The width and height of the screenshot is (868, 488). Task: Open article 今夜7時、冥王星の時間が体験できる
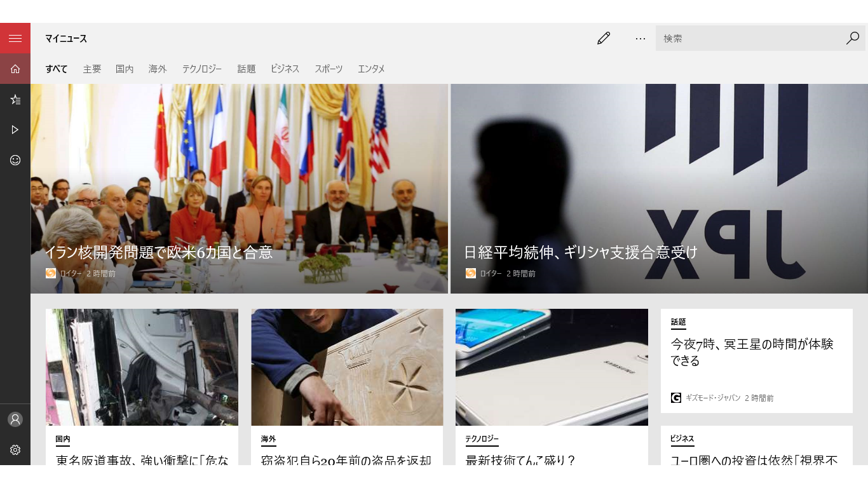tap(752, 352)
